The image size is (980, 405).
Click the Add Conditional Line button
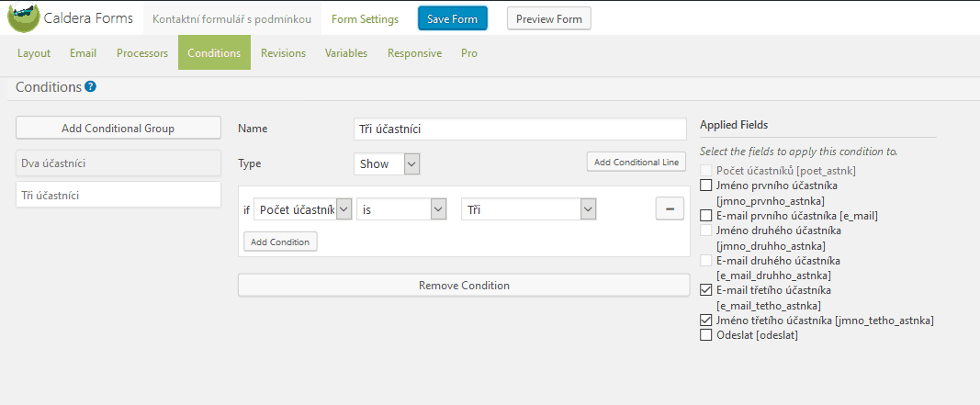point(636,162)
